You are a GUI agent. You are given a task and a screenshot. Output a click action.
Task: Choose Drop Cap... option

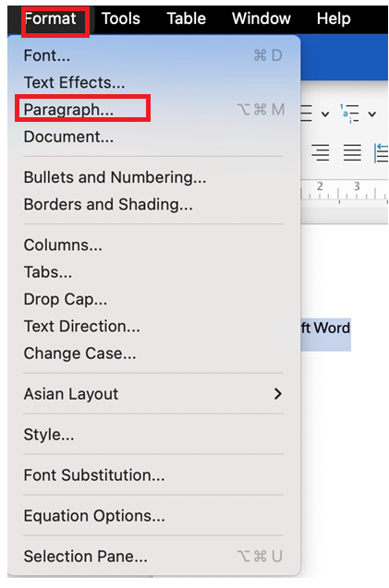pos(153,299)
